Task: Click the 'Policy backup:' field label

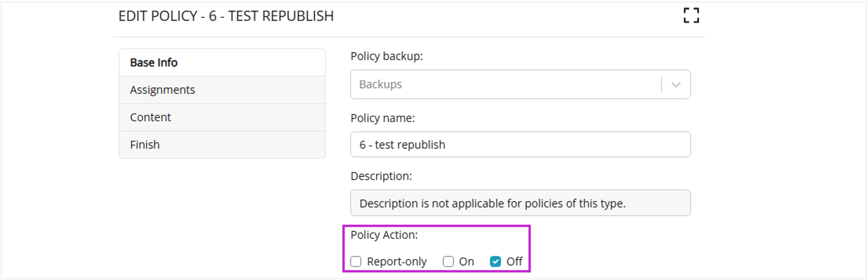Action: point(386,56)
